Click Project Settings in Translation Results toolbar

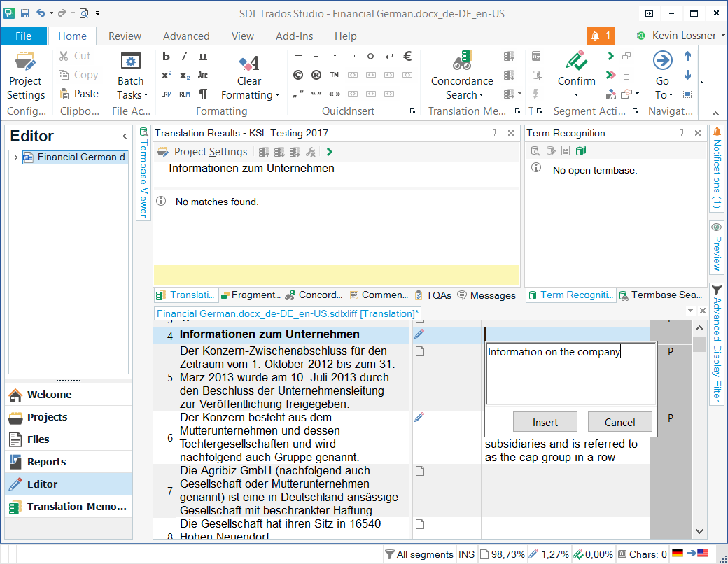coord(203,152)
